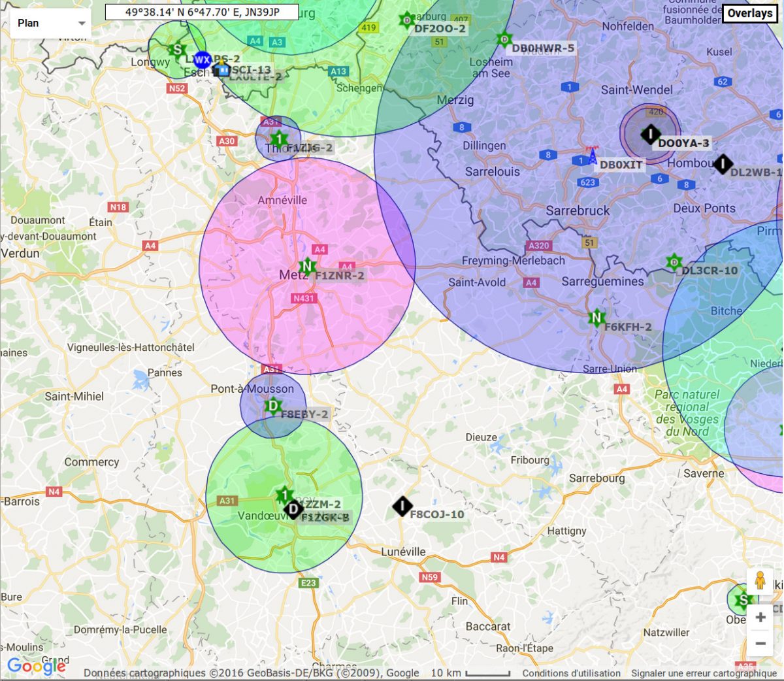Click the F1ZGK-B callsign label

325,518
